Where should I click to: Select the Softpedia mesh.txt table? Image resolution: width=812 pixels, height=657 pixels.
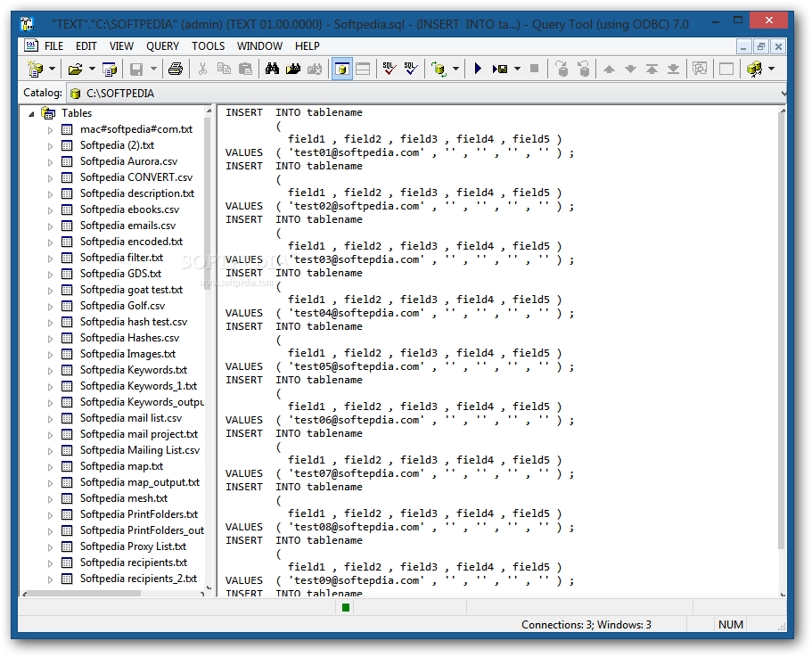click(x=124, y=498)
